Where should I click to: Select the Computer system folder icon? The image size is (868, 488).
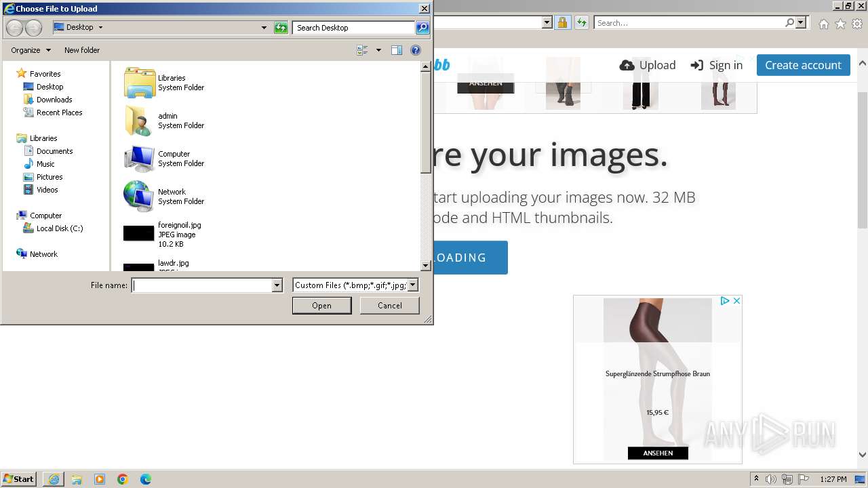pos(140,159)
